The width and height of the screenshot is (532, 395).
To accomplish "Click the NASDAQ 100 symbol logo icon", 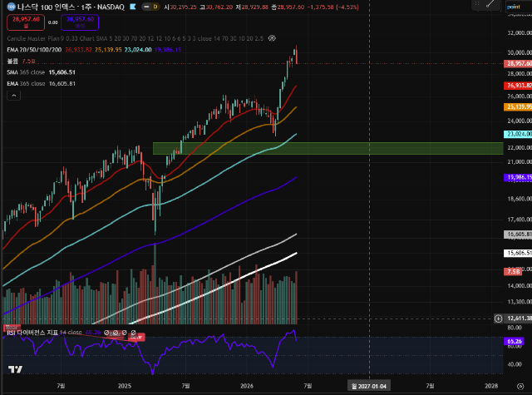I will (11, 7).
